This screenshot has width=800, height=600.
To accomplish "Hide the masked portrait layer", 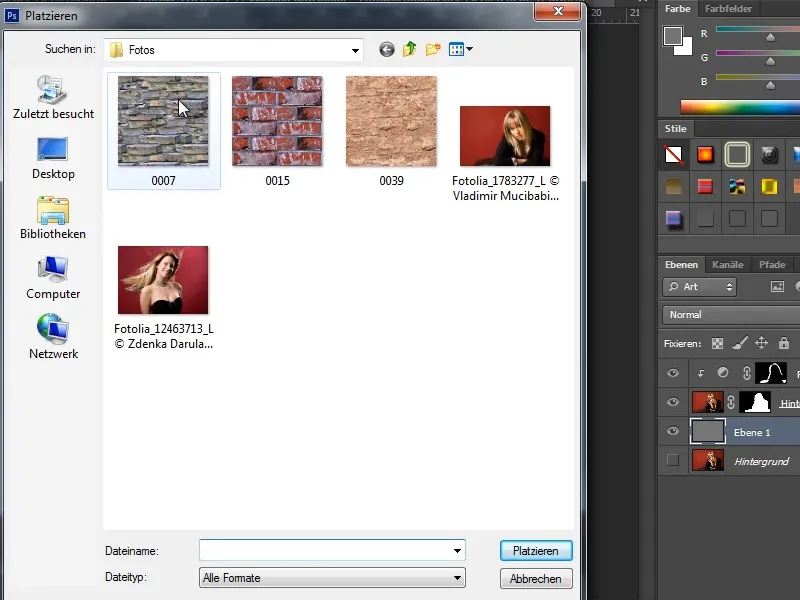I will pyautogui.click(x=673, y=402).
